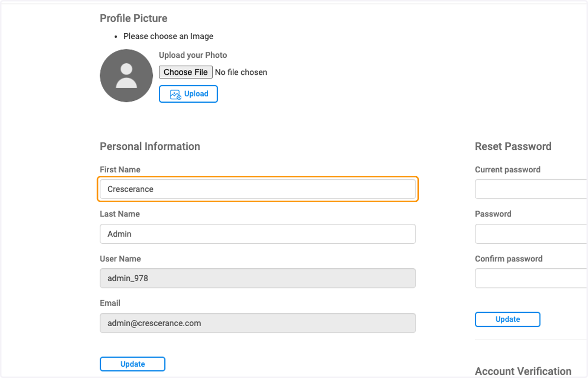Focus the First Name field containing Crescerance
588x378 pixels.
(x=258, y=189)
